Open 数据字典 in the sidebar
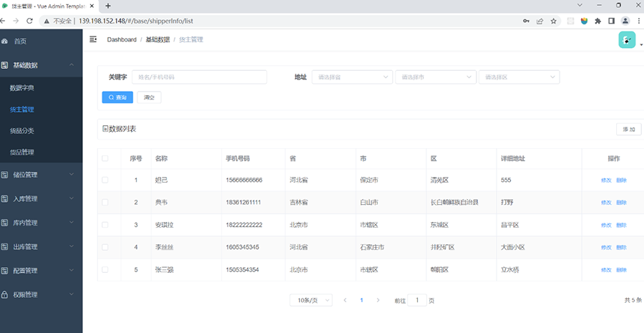644x333 pixels. point(21,88)
